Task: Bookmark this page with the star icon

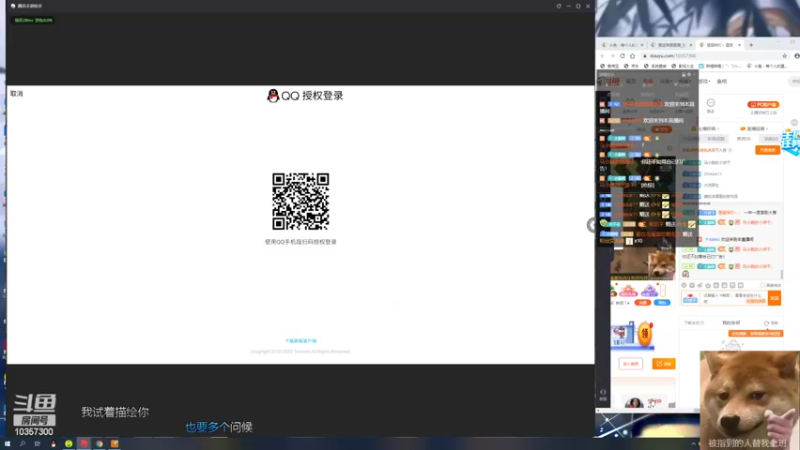Action: click(784, 56)
